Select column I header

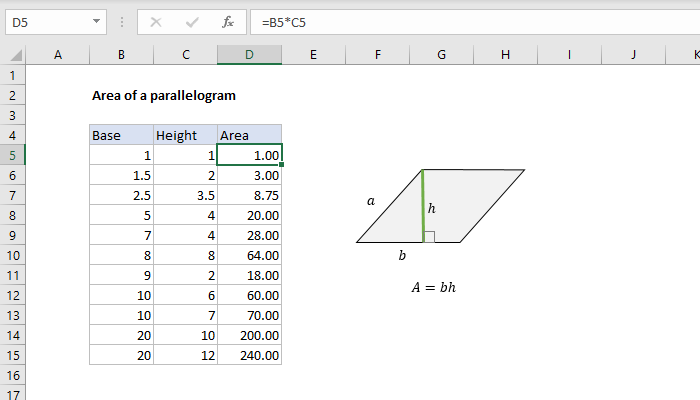point(569,55)
